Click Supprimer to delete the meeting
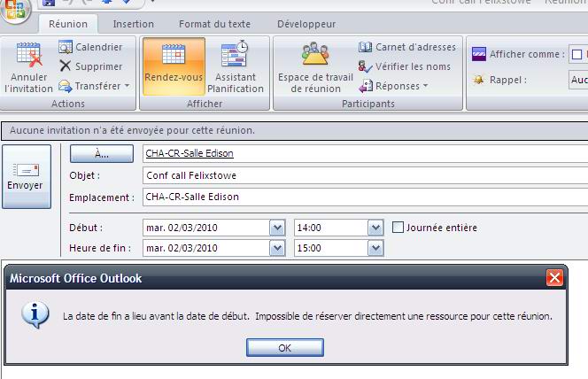Screen dimensions: 588x379 90,66
